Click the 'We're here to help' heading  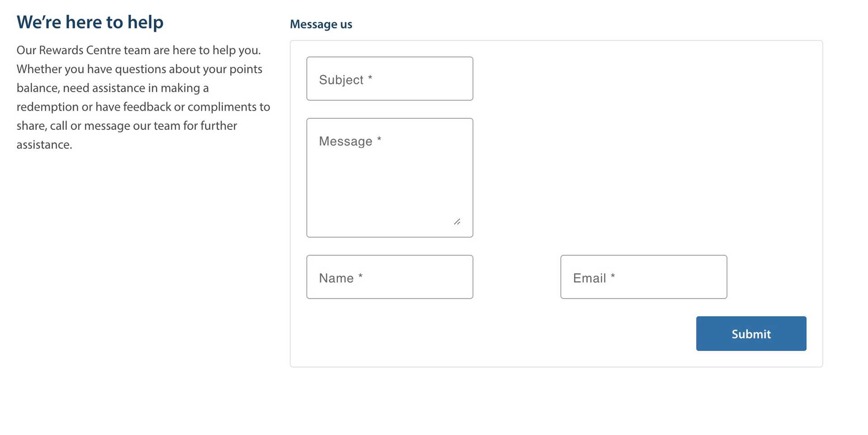pyautogui.click(x=90, y=22)
